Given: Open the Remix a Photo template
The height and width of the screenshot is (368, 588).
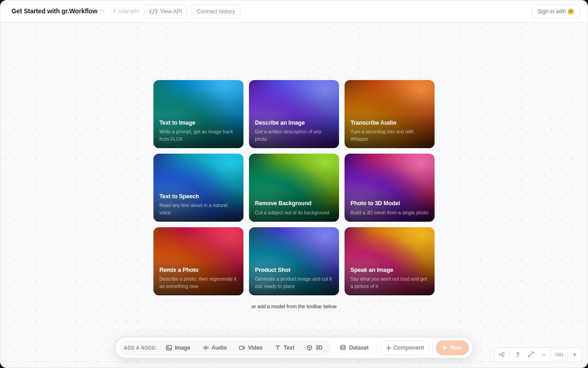Looking at the screenshot, I should (198, 261).
